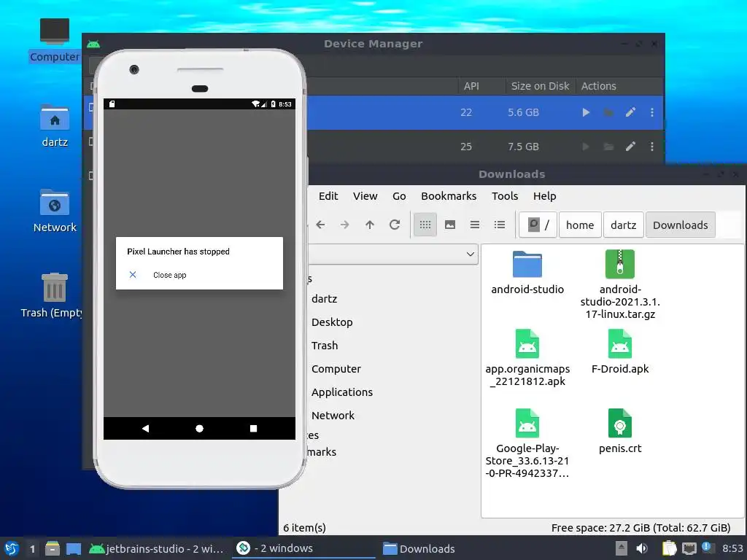Select the Google-Play-Store apk file
This screenshot has width=747, height=560.
[527, 443]
